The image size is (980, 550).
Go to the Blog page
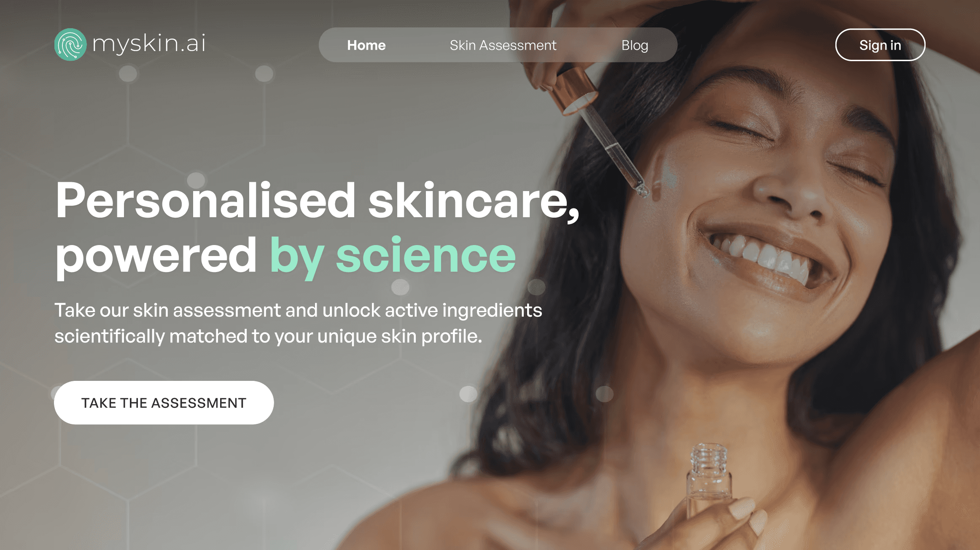pyautogui.click(x=635, y=45)
